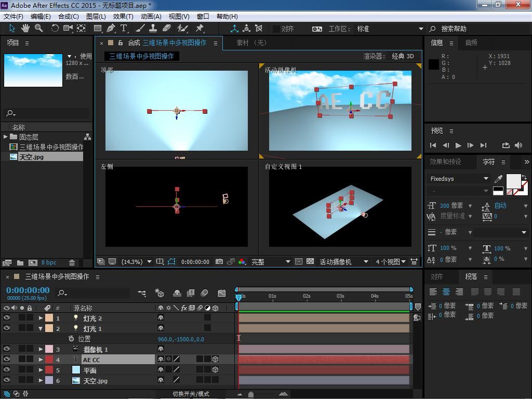Image resolution: width=532 pixels, height=399 pixels.
Task: Select the Rectangle shape tool
Action: (x=98, y=29)
